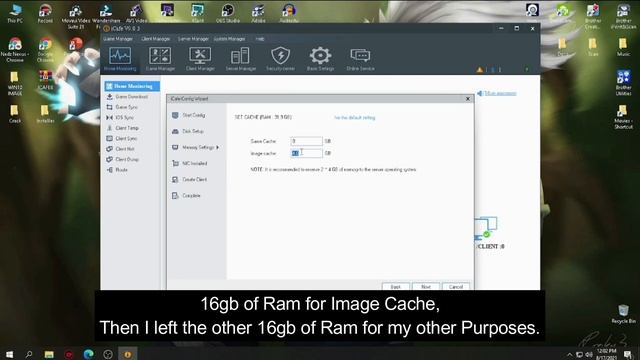
Task: Open File Explorer from the taskbar
Action: coord(49,354)
